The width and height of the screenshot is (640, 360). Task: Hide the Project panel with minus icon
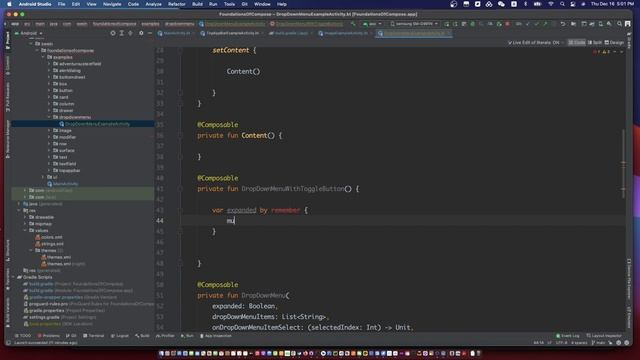(x=150, y=33)
